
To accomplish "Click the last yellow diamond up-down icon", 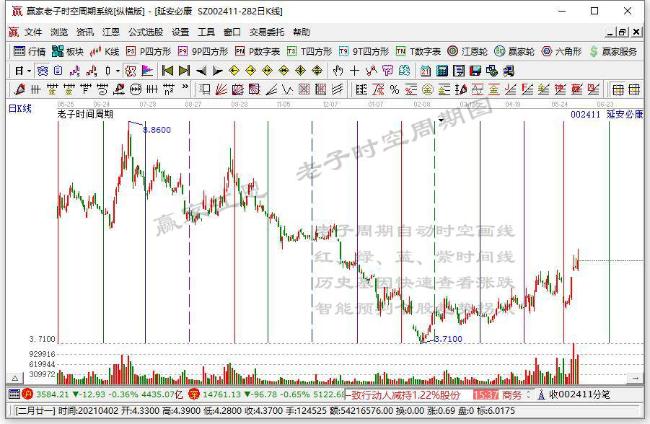I will click(317, 71).
